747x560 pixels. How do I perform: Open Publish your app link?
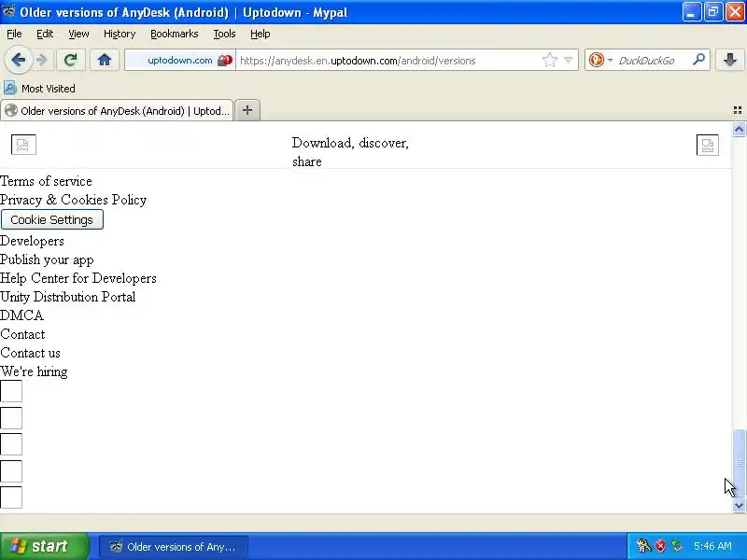point(47,259)
